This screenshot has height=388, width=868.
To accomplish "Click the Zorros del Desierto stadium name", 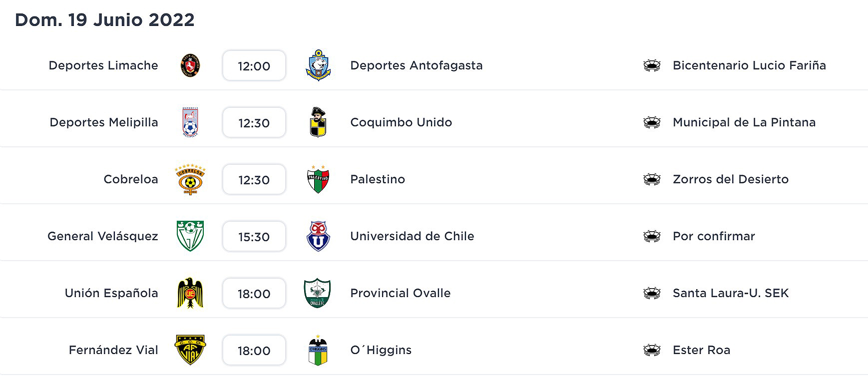I will (730, 179).
